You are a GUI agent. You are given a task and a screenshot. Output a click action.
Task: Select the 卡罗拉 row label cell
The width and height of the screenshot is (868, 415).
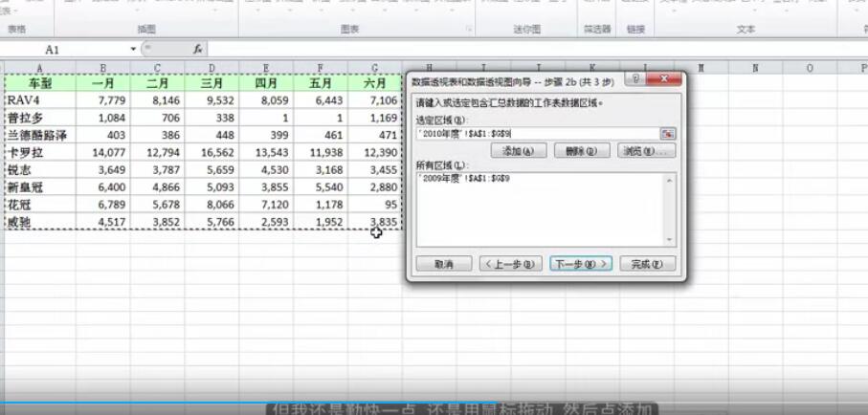point(39,152)
